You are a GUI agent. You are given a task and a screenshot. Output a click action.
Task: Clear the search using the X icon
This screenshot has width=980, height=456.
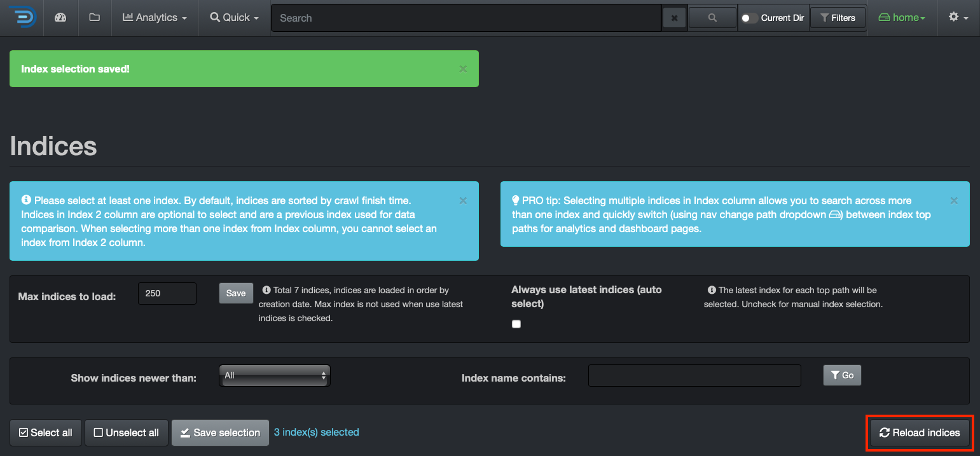tap(674, 17)
